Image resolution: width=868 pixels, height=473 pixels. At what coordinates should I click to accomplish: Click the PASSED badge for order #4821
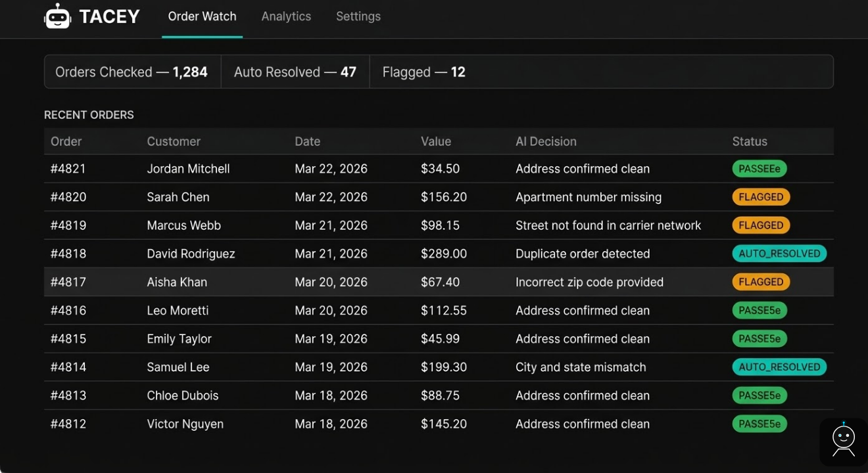point(759,168)
